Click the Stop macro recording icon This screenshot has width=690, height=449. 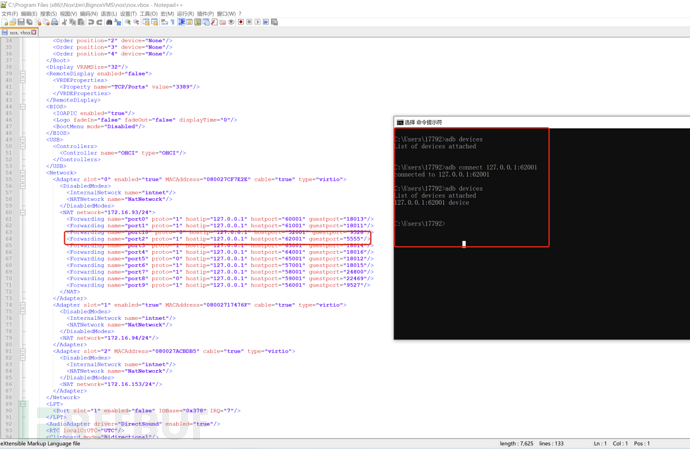pyautogui.click(x=249, y=22)
